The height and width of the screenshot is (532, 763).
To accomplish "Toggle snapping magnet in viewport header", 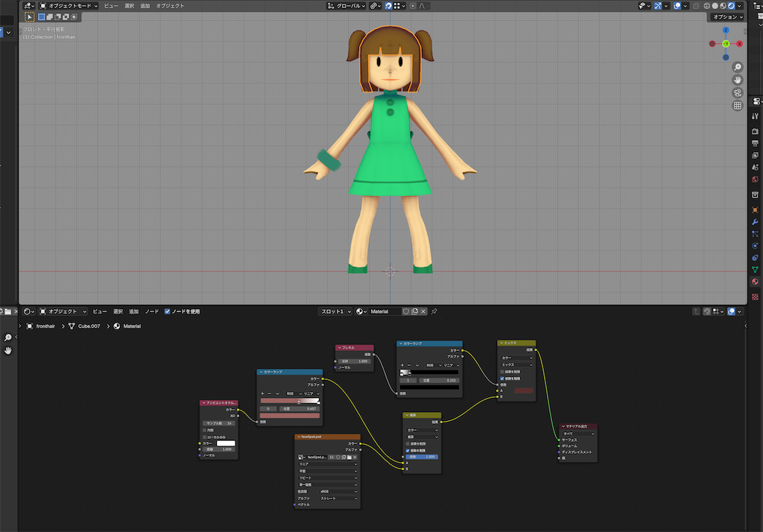I will pyautogui.click(x=388, y=6).
